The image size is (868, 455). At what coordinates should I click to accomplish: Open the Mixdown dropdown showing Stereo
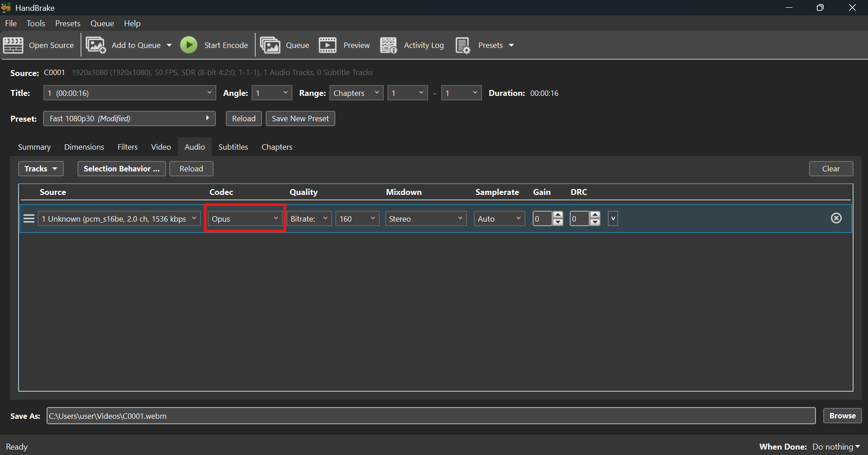pyautogui.click(x=425, y=219)
